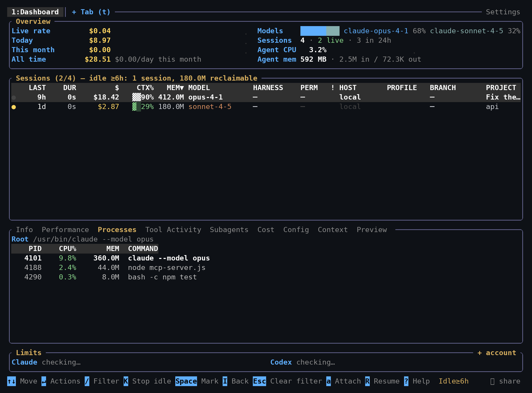Click the I key Back badge
The image size is (532, 393).
(x=225, y=381)
